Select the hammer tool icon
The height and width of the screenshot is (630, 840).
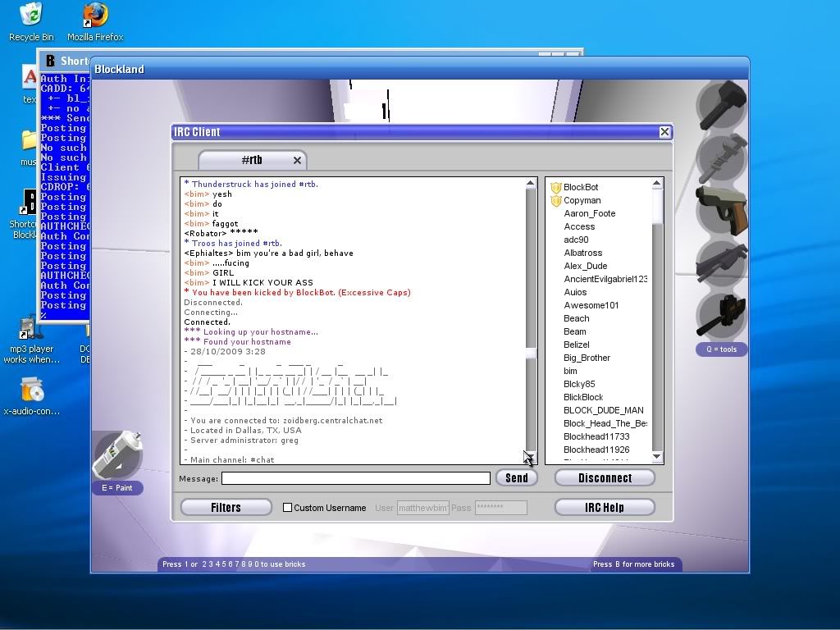pos(722,104)
